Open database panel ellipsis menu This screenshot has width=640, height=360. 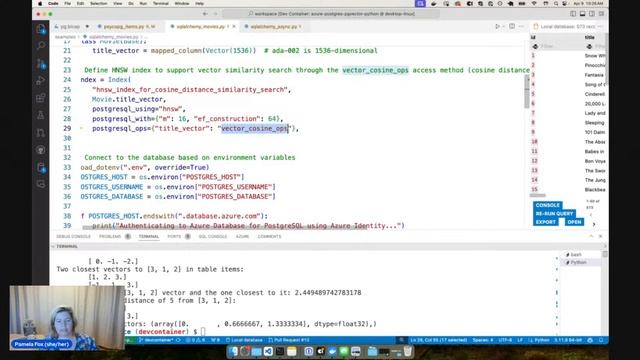tap(600, 27)
